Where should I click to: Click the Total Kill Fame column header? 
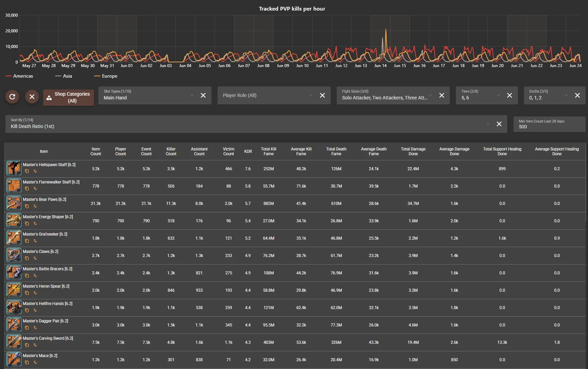(x=268, y=151)
